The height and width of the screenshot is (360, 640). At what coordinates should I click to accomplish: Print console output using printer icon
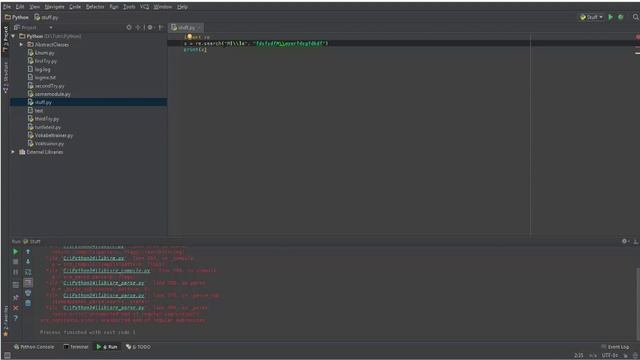coord(28,293)
